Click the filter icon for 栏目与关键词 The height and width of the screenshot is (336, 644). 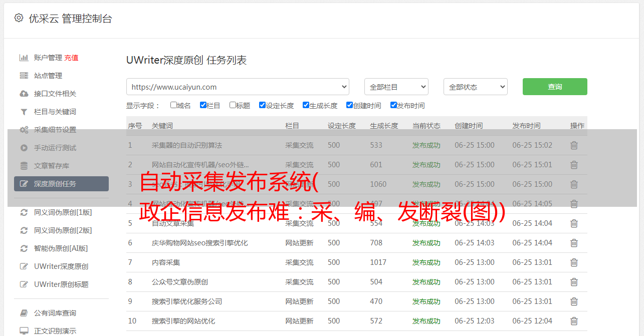[x=24, y=112]
